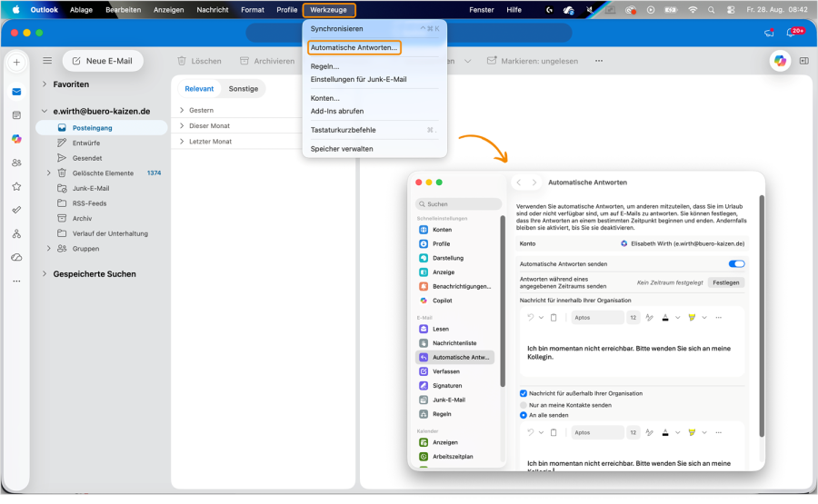Viewport: 818px width, 504px height.
Task: Go back with the settings left arrow
Action: point(519,183)
